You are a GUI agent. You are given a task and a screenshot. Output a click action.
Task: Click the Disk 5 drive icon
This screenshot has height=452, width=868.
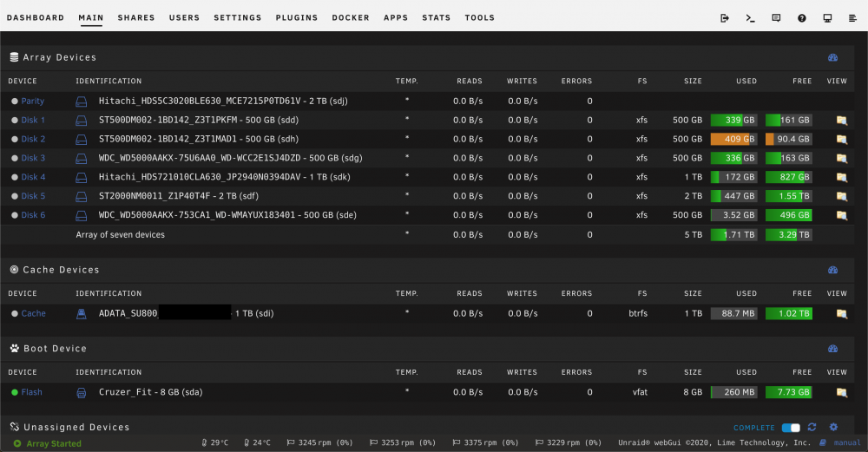(x=82, y=196)
